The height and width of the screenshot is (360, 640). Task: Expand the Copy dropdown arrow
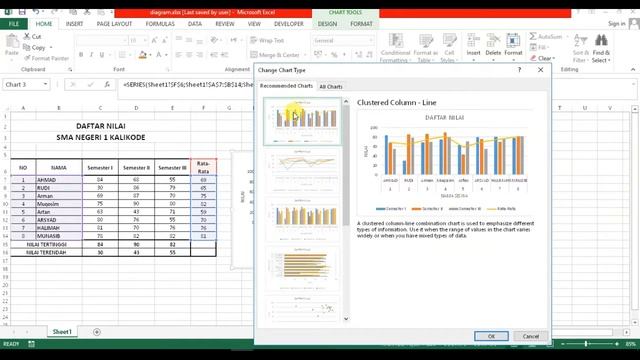pyautogui.click(x=51, y=48)
